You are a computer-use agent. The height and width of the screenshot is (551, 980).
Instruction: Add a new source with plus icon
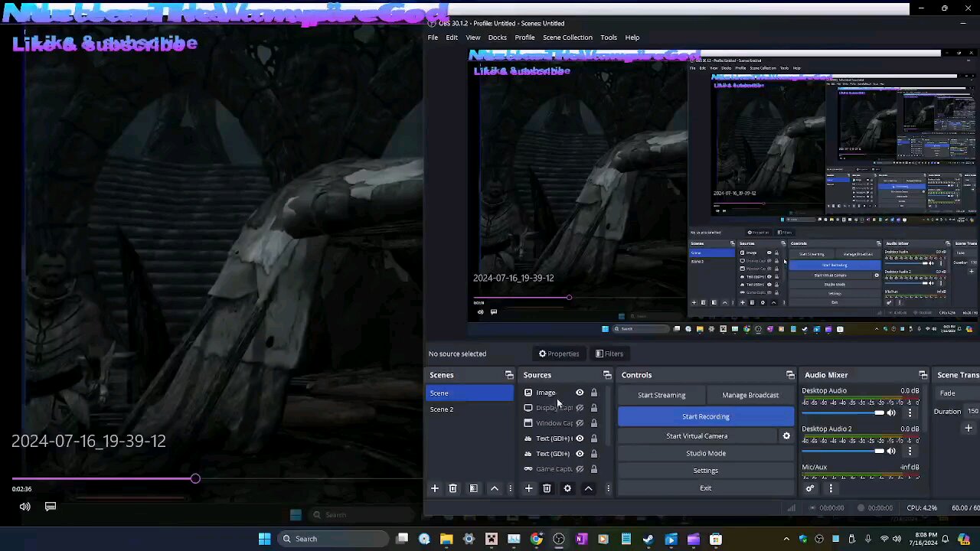click(528, 488)
